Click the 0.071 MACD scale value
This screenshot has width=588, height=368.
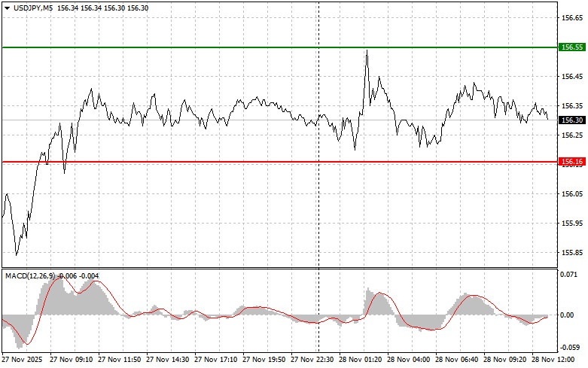click(569, 275)
